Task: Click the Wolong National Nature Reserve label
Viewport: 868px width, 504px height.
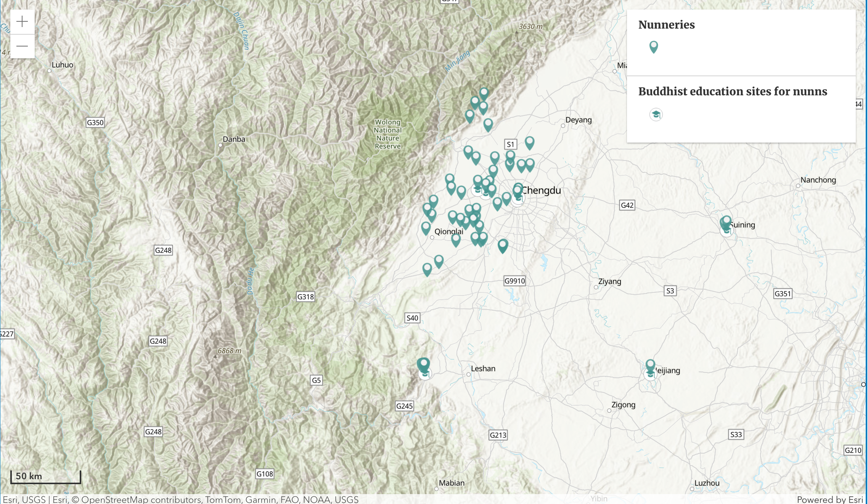Action: [387, 134]
